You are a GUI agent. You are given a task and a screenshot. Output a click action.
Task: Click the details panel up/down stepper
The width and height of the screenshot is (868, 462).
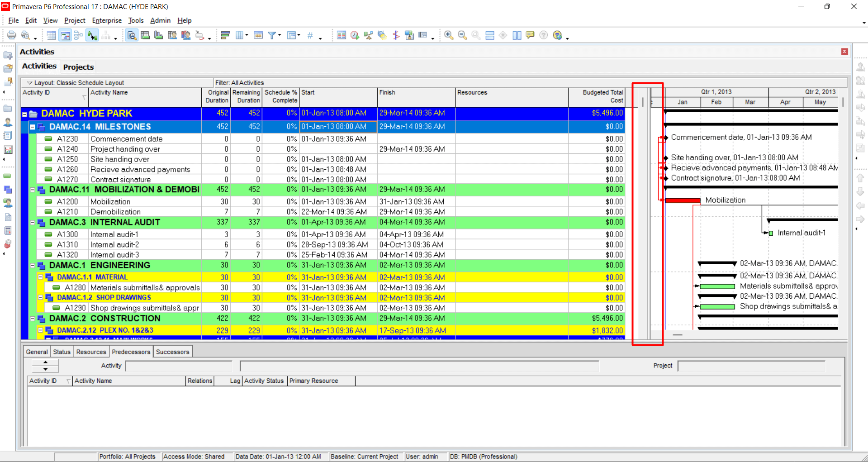[45, 366]
